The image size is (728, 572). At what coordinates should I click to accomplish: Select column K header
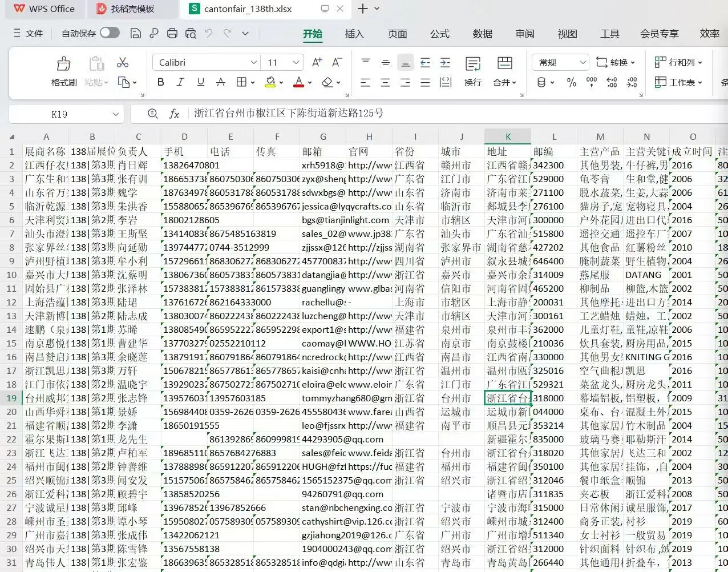(x=508, y=137)
